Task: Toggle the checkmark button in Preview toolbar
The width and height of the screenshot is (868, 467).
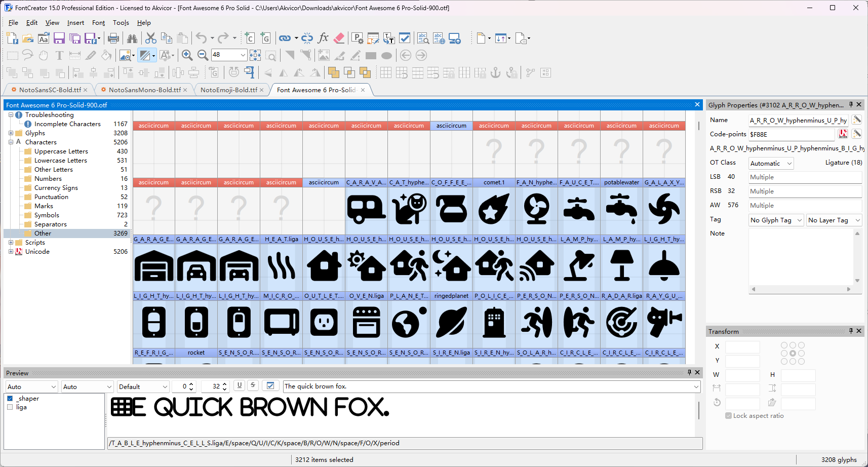Action: 270,385
